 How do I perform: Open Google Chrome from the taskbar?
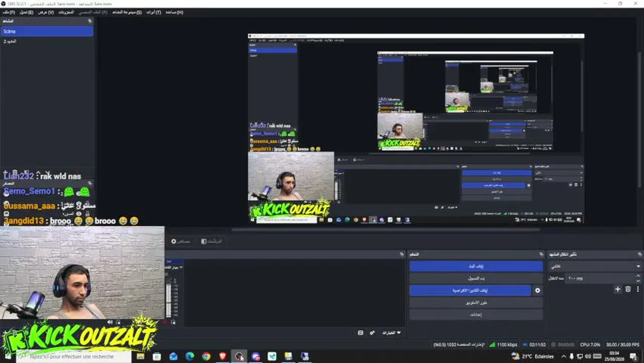(206, 356)
